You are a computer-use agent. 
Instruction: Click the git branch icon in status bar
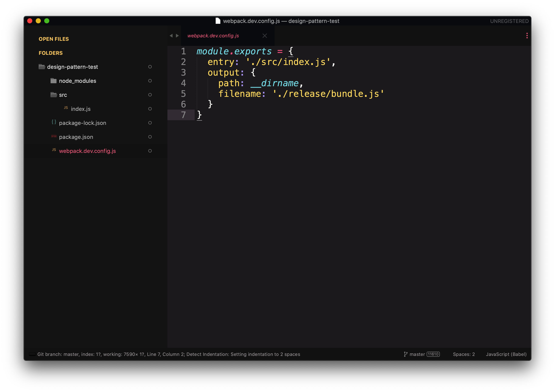click(406, 354)
